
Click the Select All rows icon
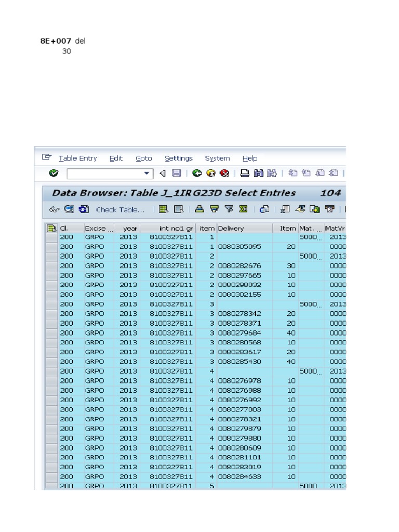pyautogui.click(x=164, y=209)
